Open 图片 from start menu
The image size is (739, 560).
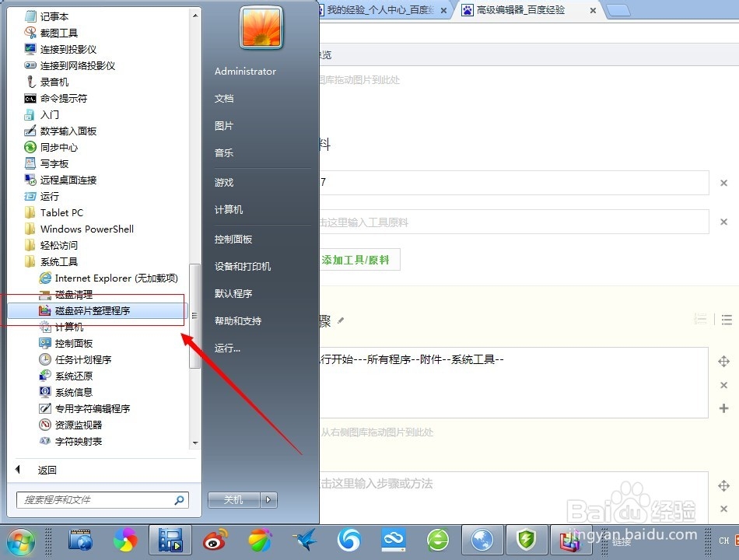[224, 126]
